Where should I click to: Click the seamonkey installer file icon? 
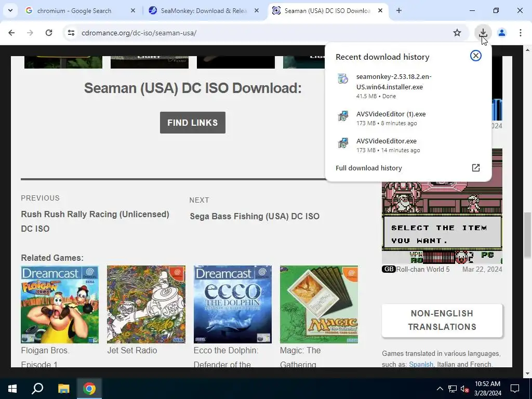343,79
